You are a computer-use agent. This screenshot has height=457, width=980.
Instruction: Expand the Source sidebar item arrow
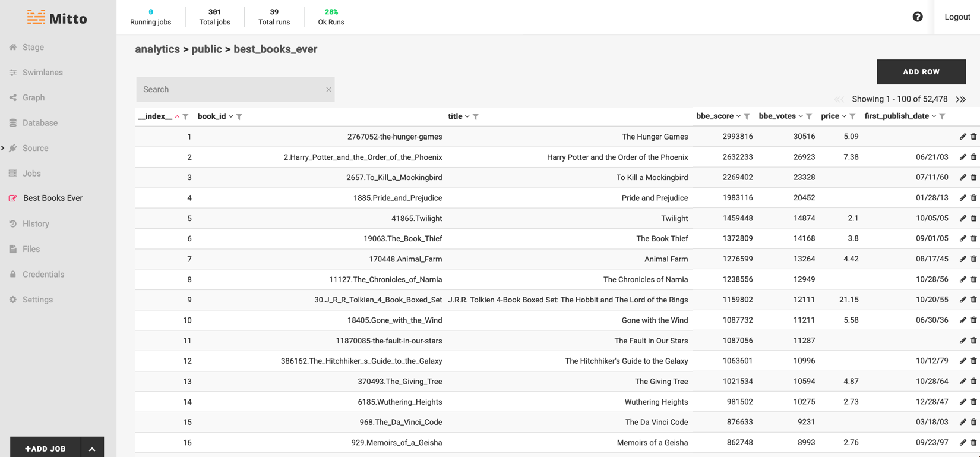pyautogui.click(x=3, y=148)
